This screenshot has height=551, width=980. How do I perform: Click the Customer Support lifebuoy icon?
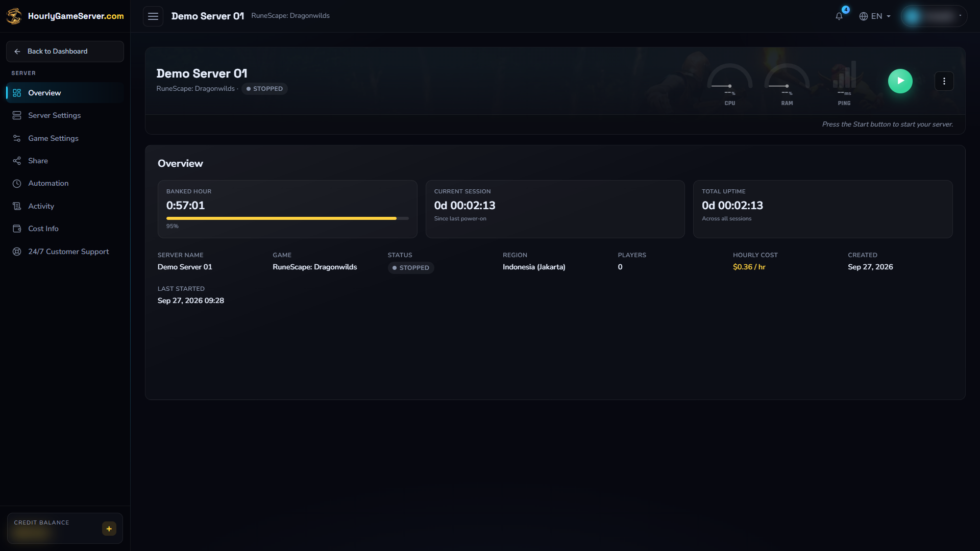pyautogui.click(x=17, y=252)
